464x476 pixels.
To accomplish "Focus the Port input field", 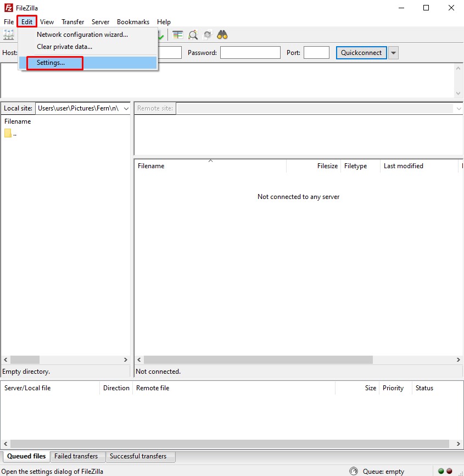I will (x=317, y=53).
